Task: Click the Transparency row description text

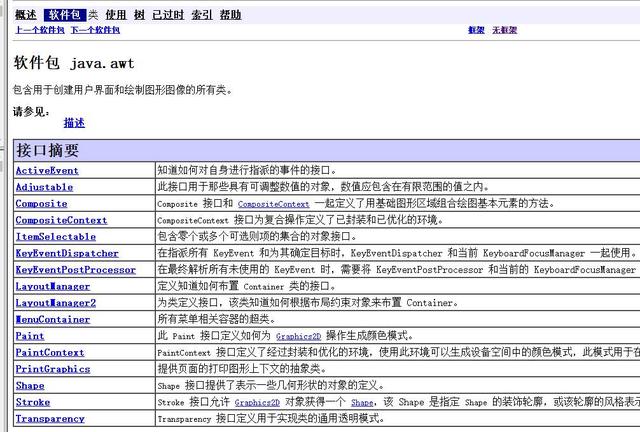Action: 271,418
